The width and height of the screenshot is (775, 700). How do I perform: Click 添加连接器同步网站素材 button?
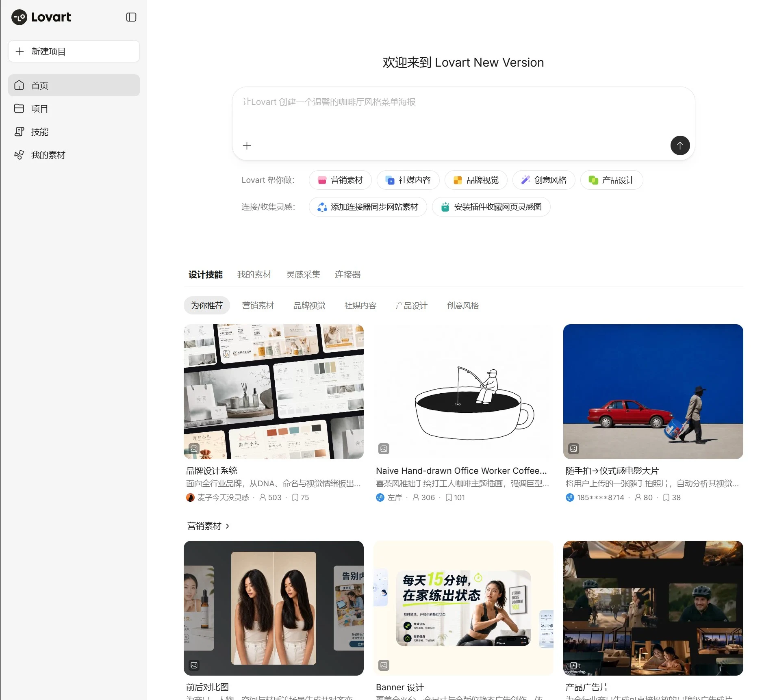tap(368, 207)
